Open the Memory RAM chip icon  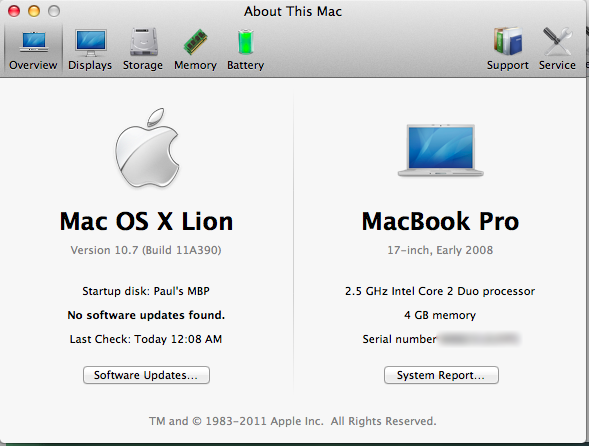pyautogui.click(x=195, y=42)
